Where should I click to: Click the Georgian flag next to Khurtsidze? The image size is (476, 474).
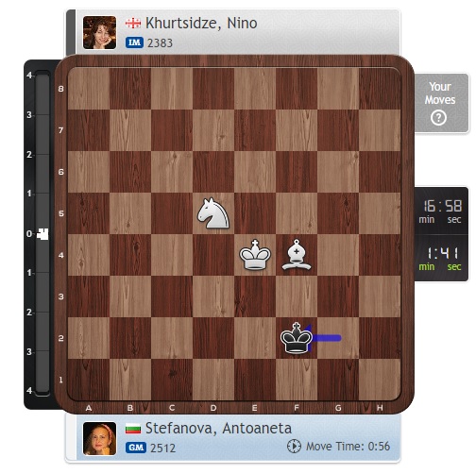pyautogui.click(x=133, y=24)
